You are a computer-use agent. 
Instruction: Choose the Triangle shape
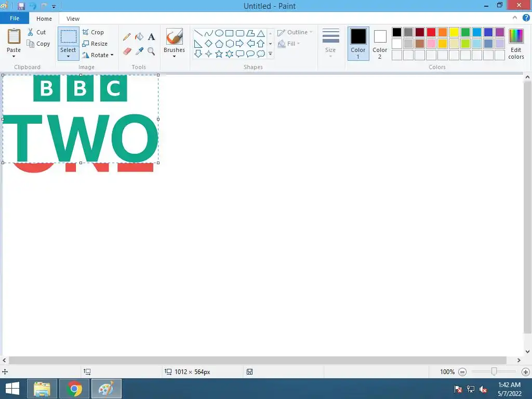tap(261, 33)
